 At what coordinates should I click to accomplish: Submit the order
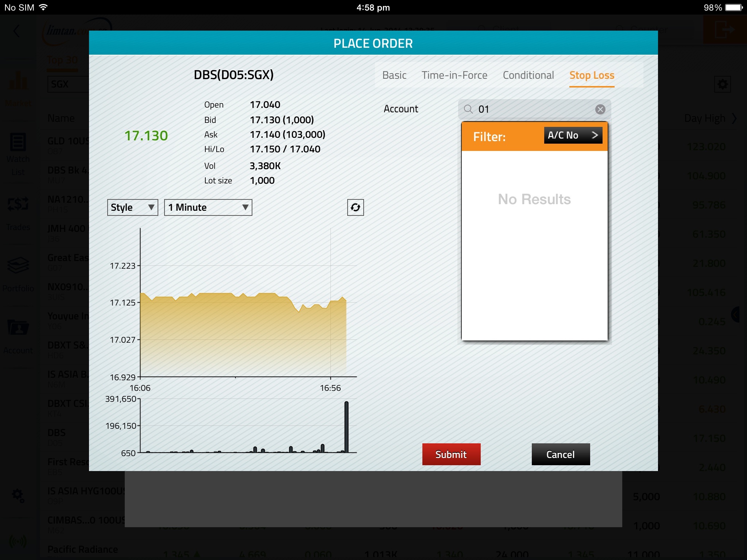click(451, 454)
